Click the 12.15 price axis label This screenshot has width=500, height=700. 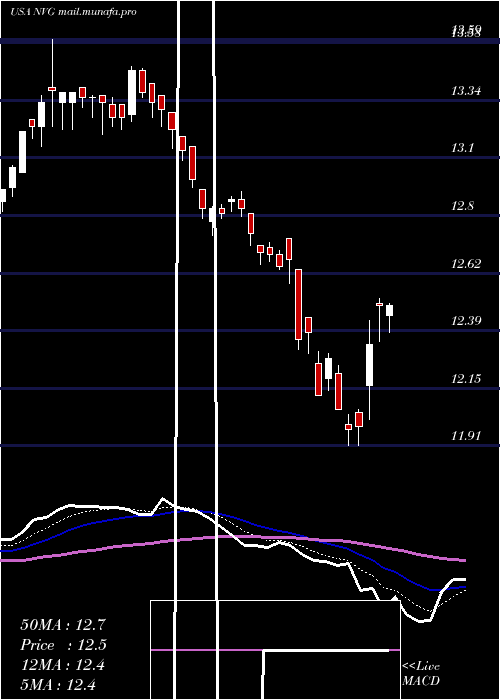(466, 379)
